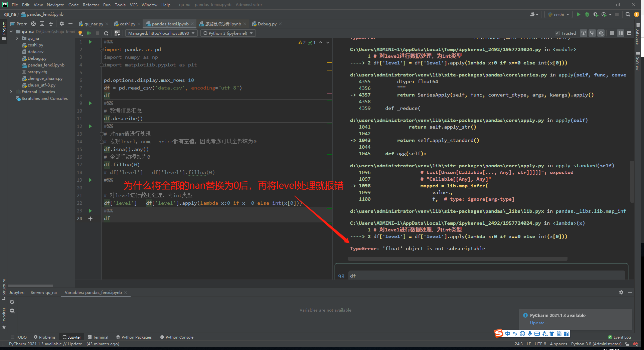The image size is (644, 350).
Task: Open the Python Console tool window
Action: [177, 337]
